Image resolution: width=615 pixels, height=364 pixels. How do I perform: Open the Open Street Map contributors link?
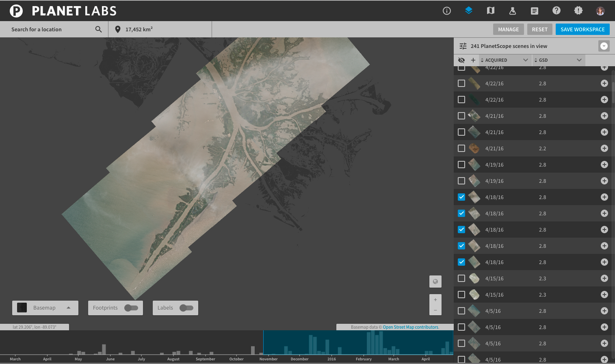tap(411, 327)
